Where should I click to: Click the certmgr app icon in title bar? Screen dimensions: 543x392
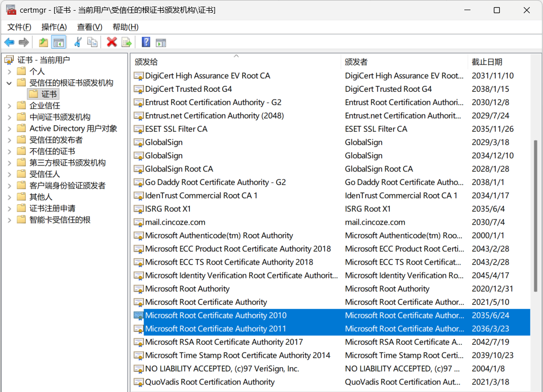pyautogui.click(x=11, y=10)
